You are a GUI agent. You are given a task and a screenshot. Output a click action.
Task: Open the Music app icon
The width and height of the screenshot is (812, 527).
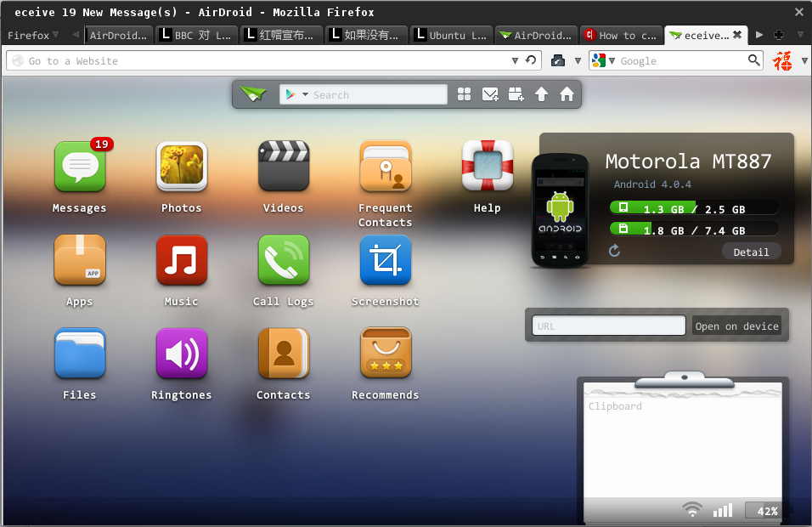click(181, 259)
